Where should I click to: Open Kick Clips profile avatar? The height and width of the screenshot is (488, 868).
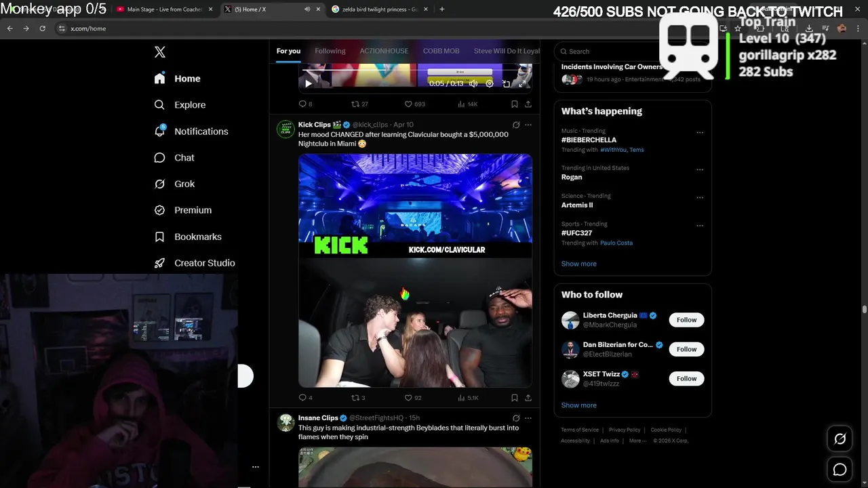coord(285,129)
